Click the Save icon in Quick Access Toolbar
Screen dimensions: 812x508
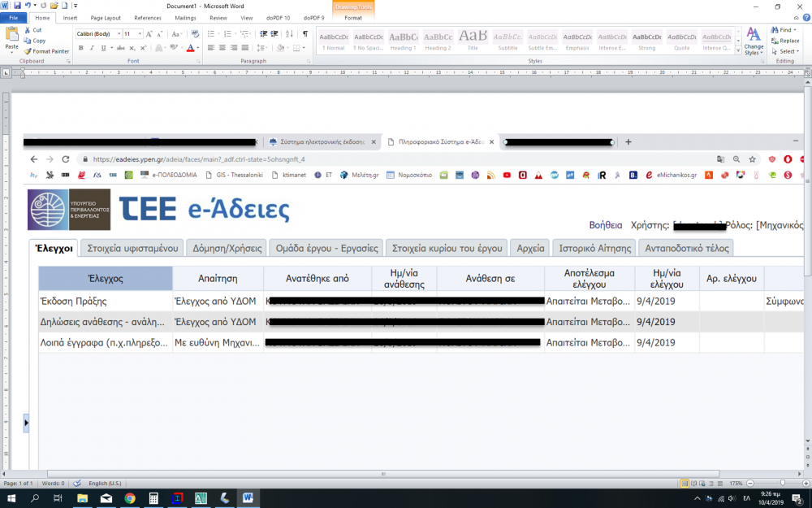coord(17,6)
